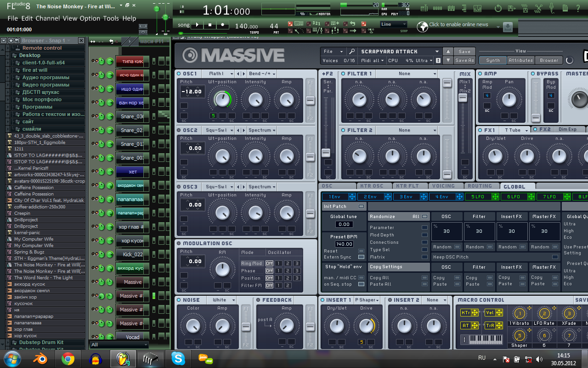Click the Stop transport button
The width and height of the screenshot is (588, 368).
pyautogui.click(x=209, y=25)
